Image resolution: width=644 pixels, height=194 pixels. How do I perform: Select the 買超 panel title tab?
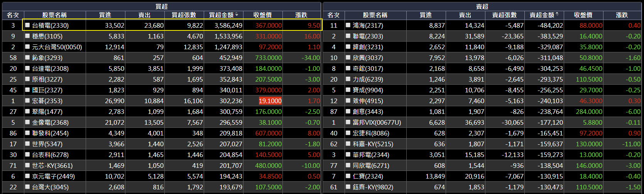(x=161, y=6)
